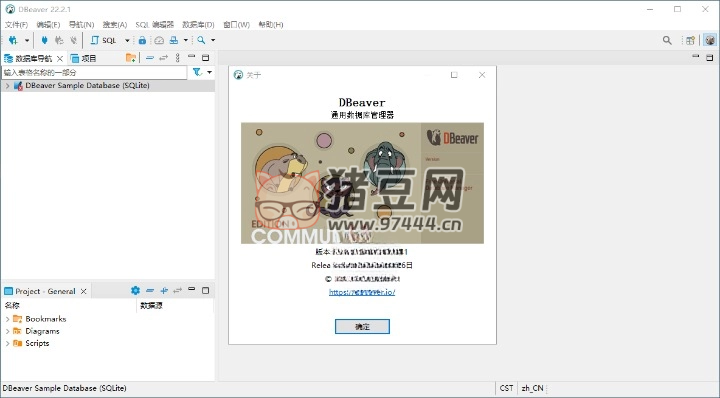The width and height of the screenshot is (720, 398).
Task: Toggle link with editor in Project panel
Action: [178, 291]
